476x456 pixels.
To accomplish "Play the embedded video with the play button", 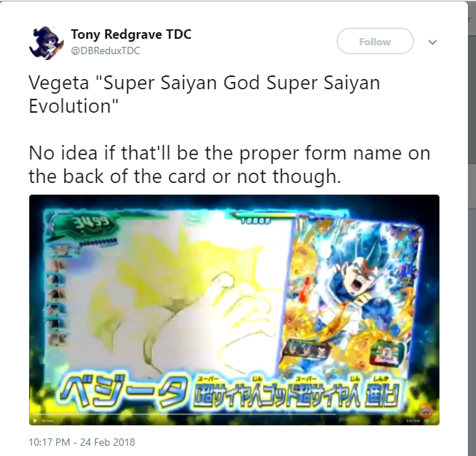I will (35, 421).
